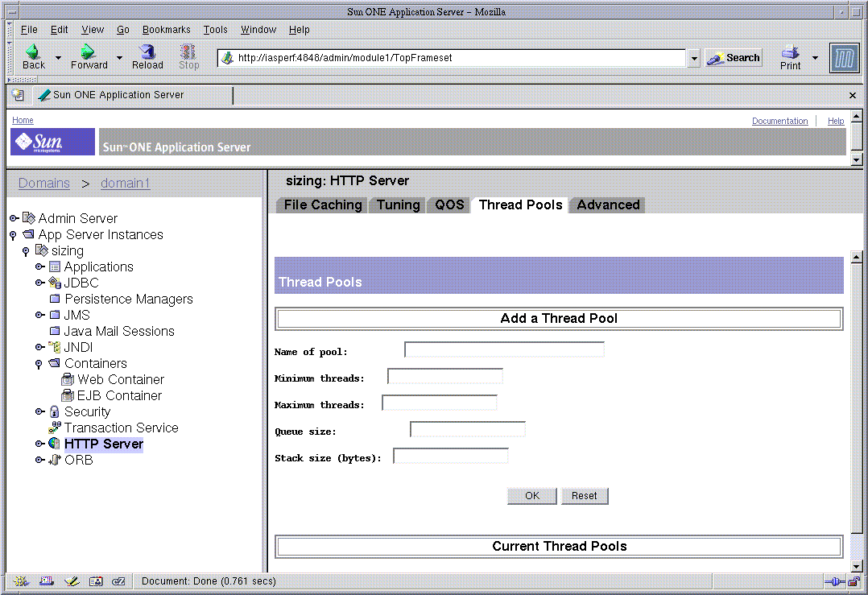This screenshot has height=595, width=868.
Task: Follow the Documentation link
Action: [779, 121]
